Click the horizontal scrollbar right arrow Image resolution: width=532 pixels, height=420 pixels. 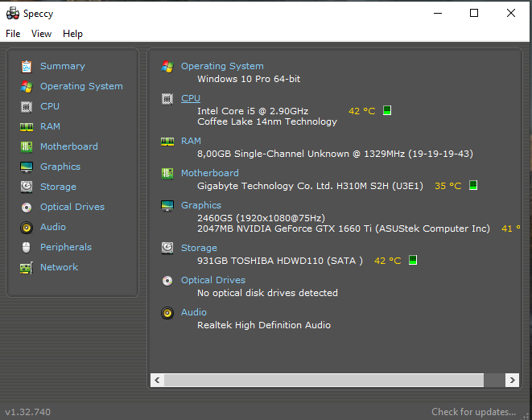(x=512, y=380)
